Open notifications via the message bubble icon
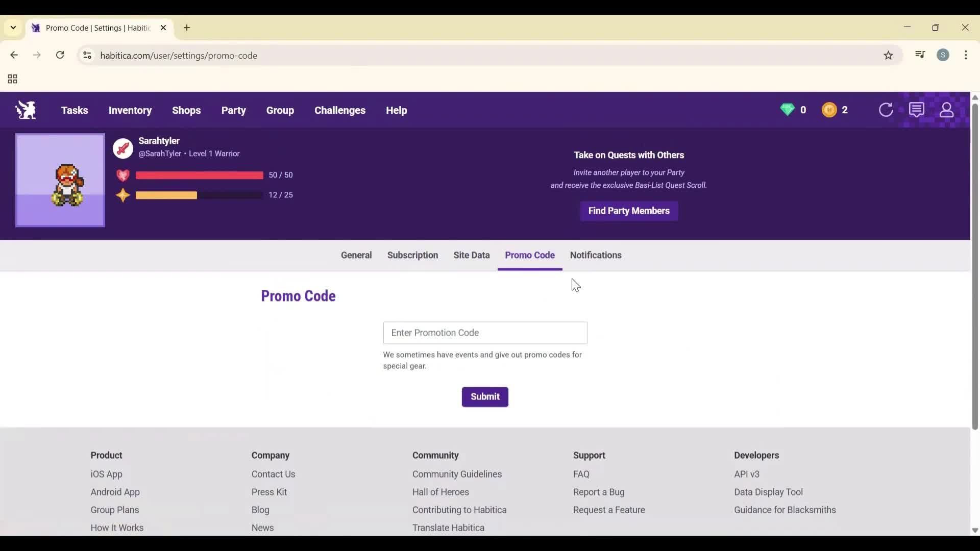This screenshot has width=980, height=551. pos(917,110)
